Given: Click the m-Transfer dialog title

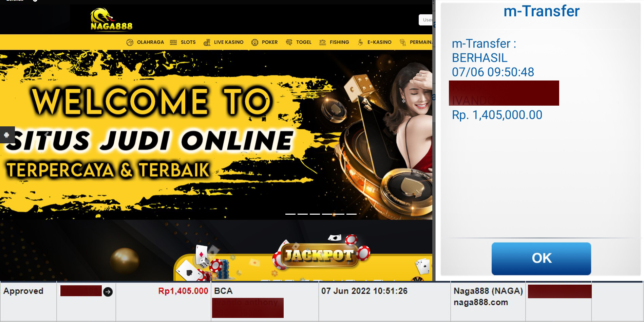Looking at the screenshot, I should [542, 11].
